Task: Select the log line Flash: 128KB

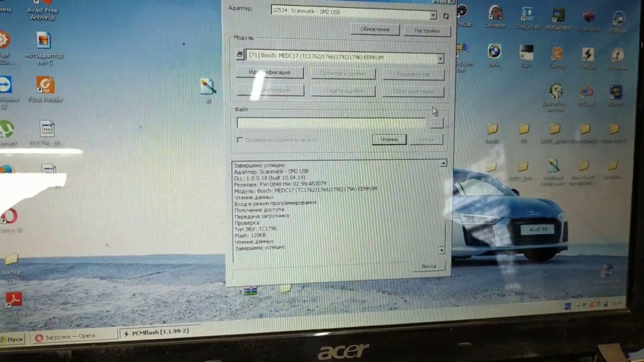Action: click(250, 235)
